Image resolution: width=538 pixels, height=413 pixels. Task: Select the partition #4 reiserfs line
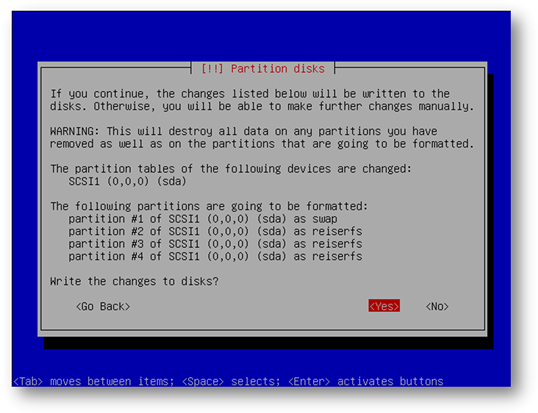[x=215, y=256]
